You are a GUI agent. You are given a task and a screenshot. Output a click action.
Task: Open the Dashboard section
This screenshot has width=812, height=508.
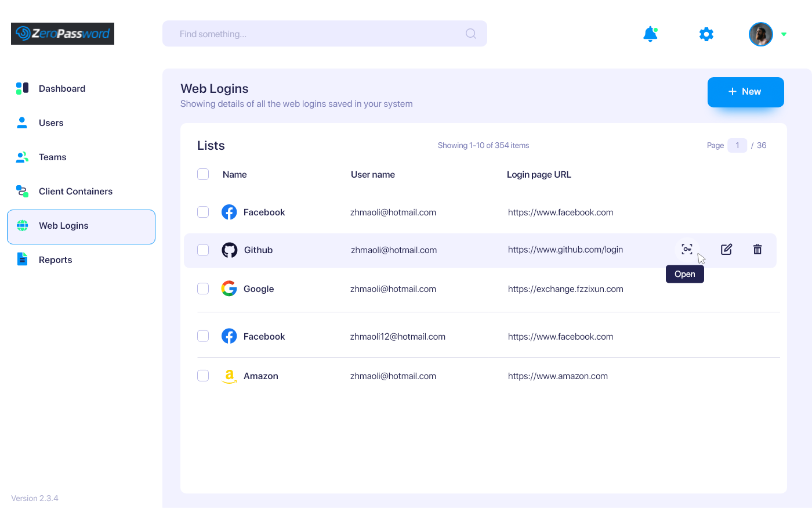click(62, 89)
